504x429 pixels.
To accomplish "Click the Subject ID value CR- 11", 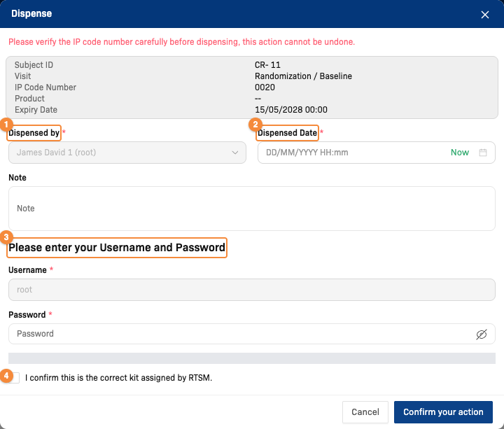I will 267,65.
